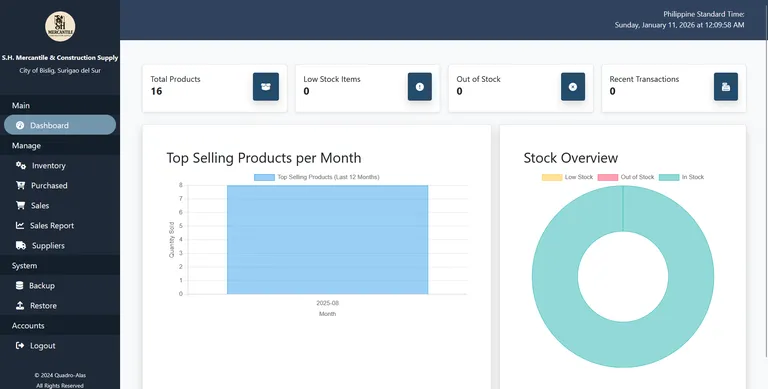
Task: Click the Out of Stock cross icon
Action: click(573, 87)
